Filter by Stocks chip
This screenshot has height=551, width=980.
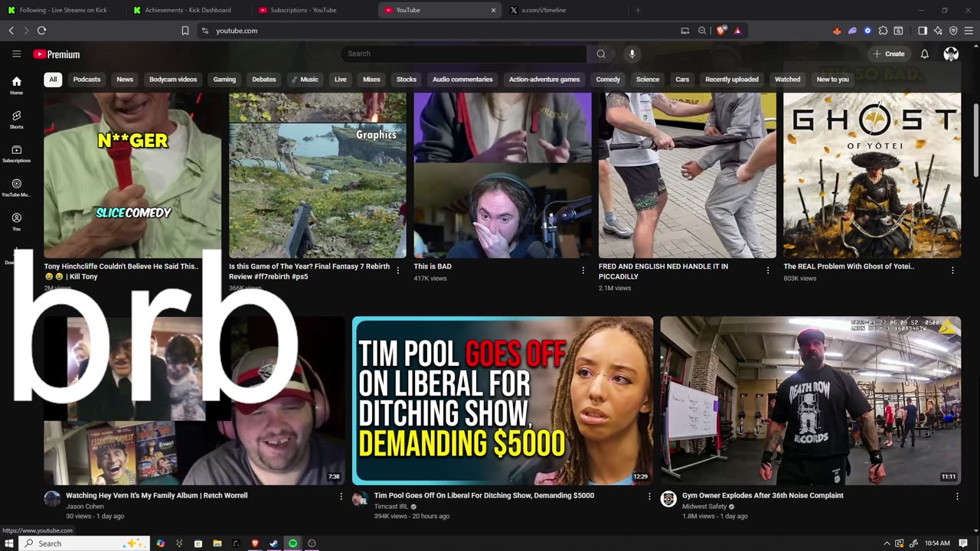point(407,80)
